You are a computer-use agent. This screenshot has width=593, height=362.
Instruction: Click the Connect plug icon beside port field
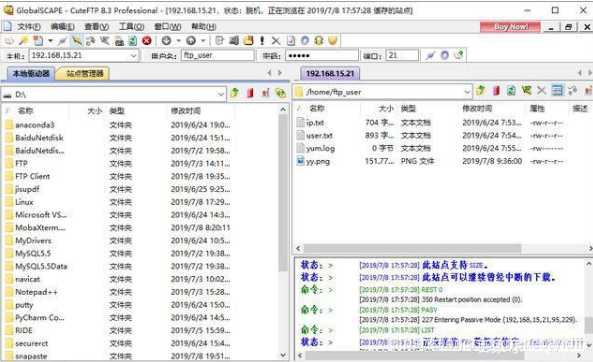click(430, 56)
